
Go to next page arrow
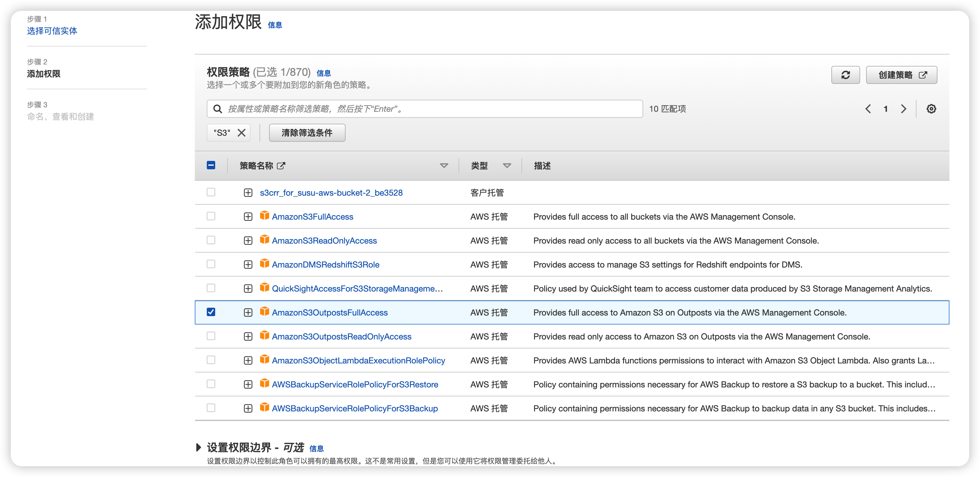(904, 109)
